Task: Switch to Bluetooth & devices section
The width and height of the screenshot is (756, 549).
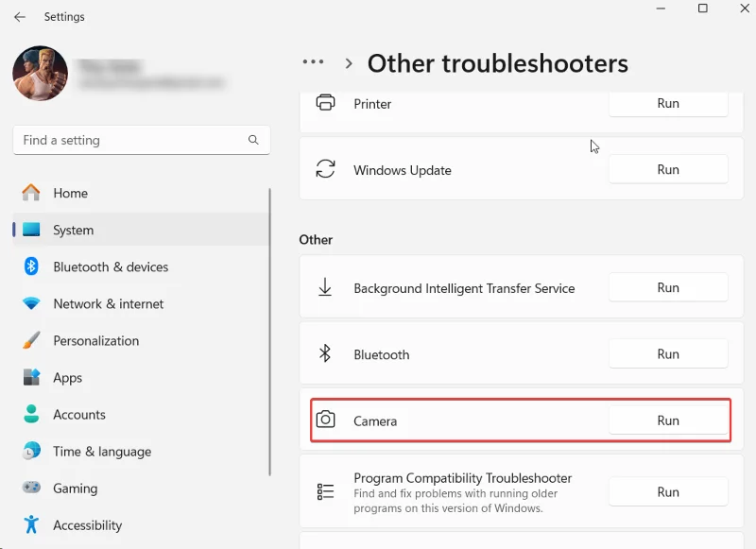Action: coord(31,266)
